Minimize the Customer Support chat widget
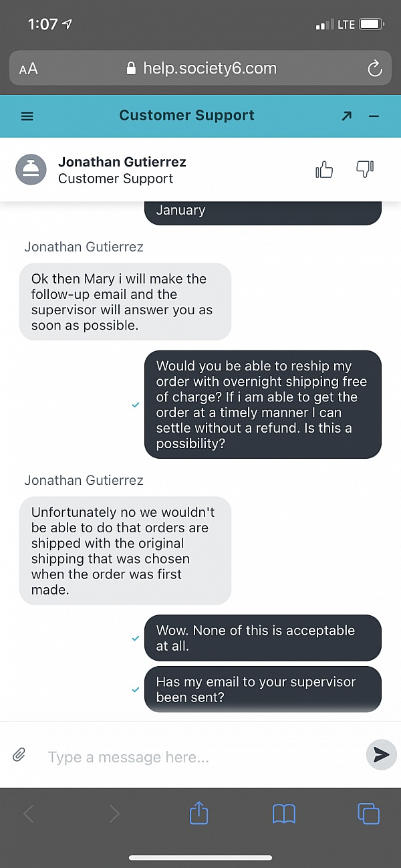401x868 pixels. click(374, 116)
